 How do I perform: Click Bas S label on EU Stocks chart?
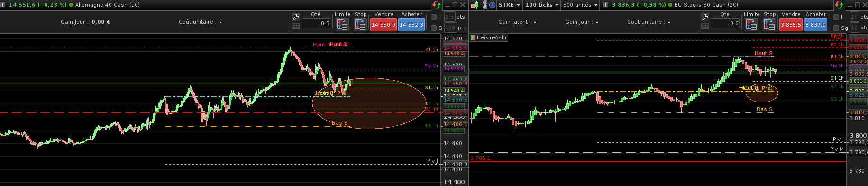coord(765,110)
